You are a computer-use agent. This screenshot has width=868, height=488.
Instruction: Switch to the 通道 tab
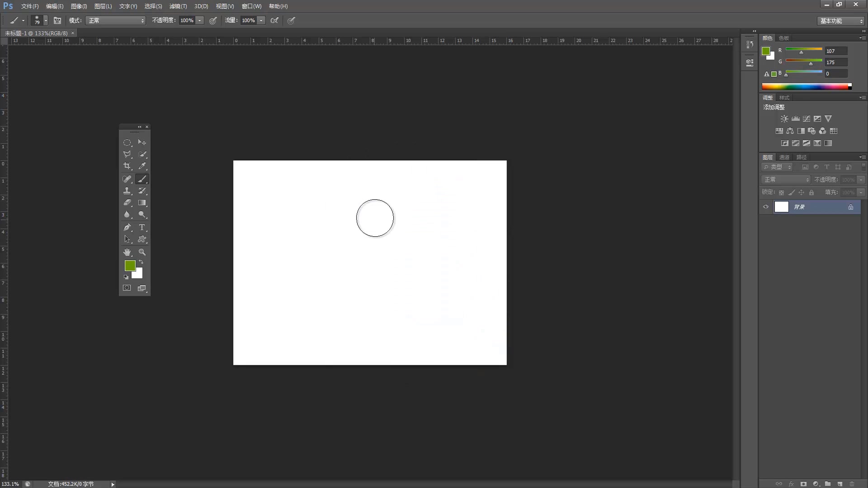[784, 157]
